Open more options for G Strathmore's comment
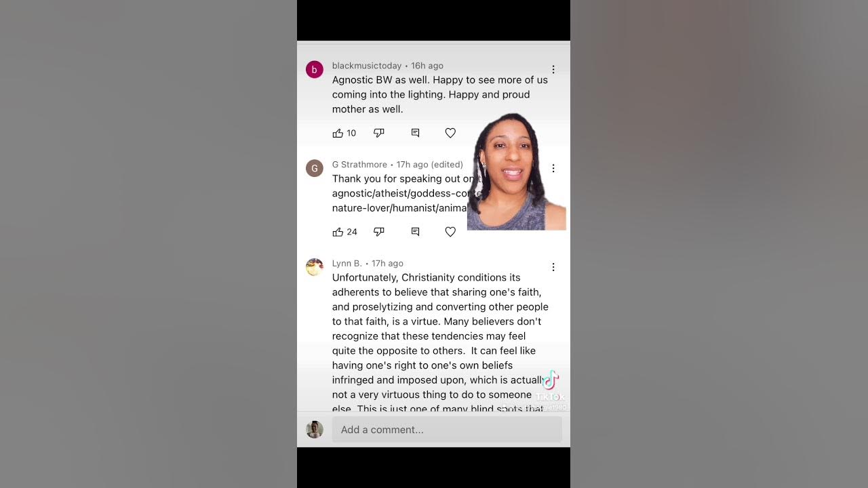Viewport: 868px width, 488px height. point(553,168)
